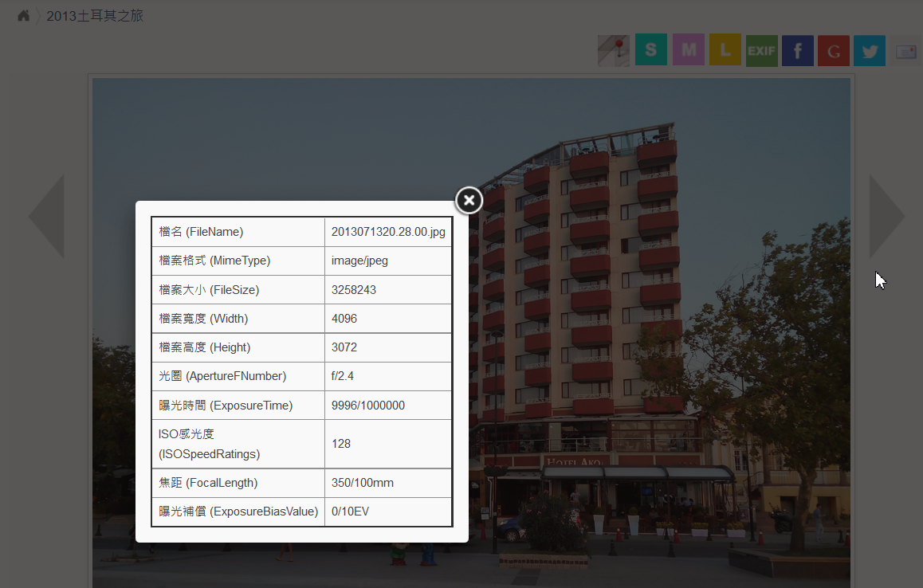
Task: Click the home icon in the breadcrumb
Action: tap(24, 16)
